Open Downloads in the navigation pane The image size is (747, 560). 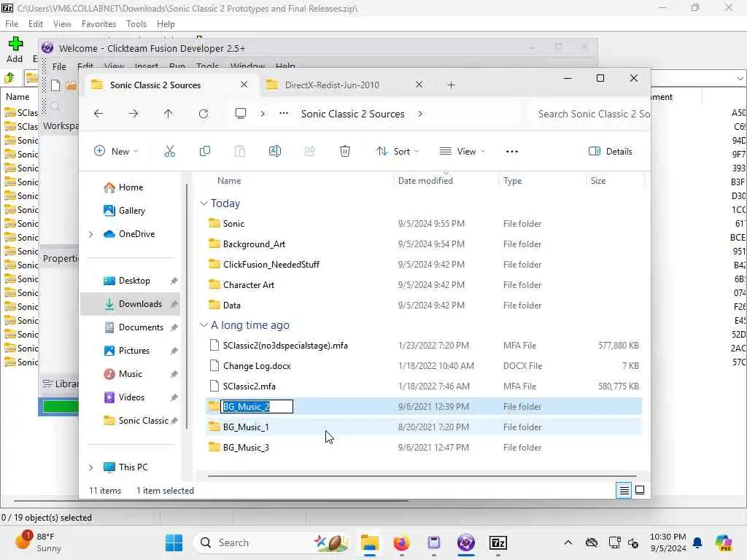click(x=130, y=304)
